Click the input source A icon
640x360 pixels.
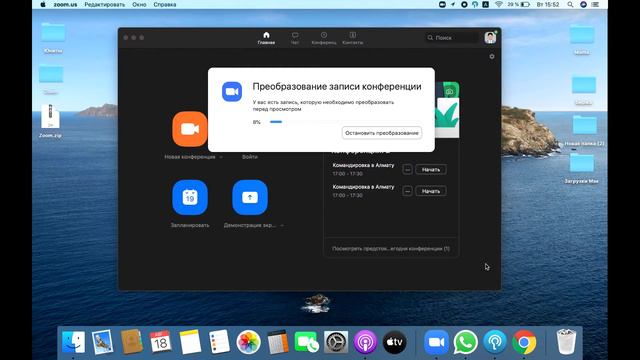485,4
